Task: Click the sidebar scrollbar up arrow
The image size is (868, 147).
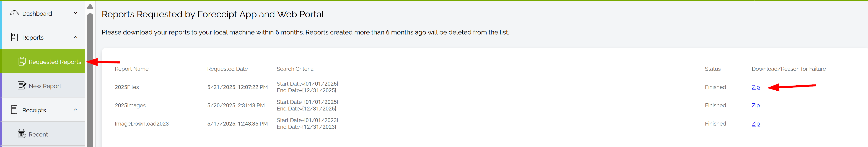Action: click(x=90, y=6)
